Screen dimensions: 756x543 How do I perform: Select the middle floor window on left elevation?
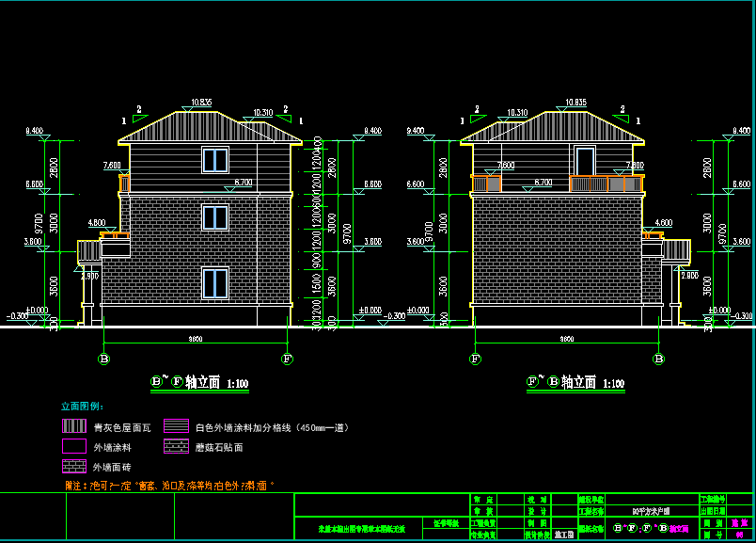point(215,218)
